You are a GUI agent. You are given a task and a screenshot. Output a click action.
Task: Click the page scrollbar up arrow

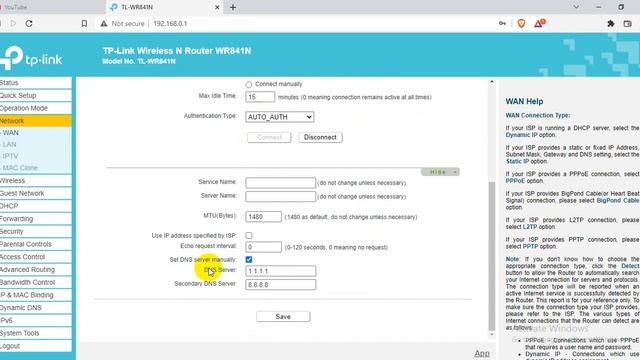(x=492, y=82)
